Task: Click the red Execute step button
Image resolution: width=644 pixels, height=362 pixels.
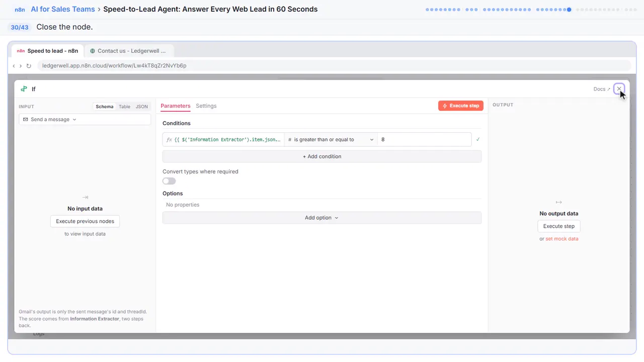Action: 461,106
